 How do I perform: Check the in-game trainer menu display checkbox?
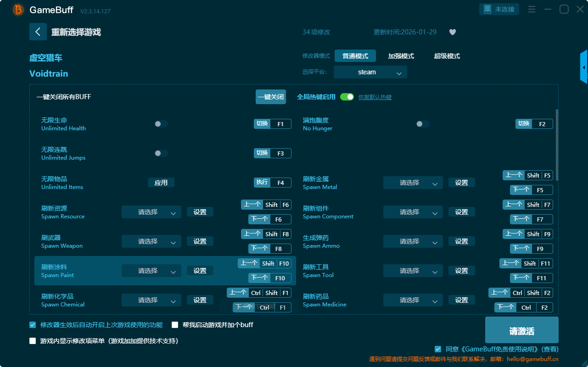point(33,341)
